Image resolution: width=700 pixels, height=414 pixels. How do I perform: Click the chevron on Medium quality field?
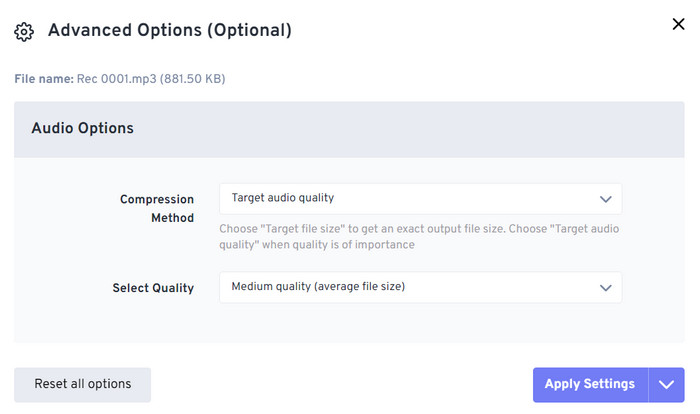pos(605,288)
